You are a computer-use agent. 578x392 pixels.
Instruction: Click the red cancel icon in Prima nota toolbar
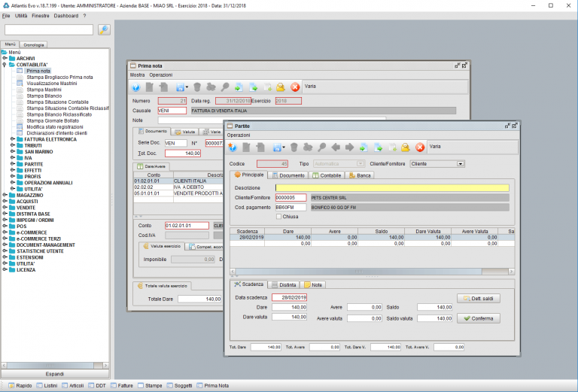point(295,87)
